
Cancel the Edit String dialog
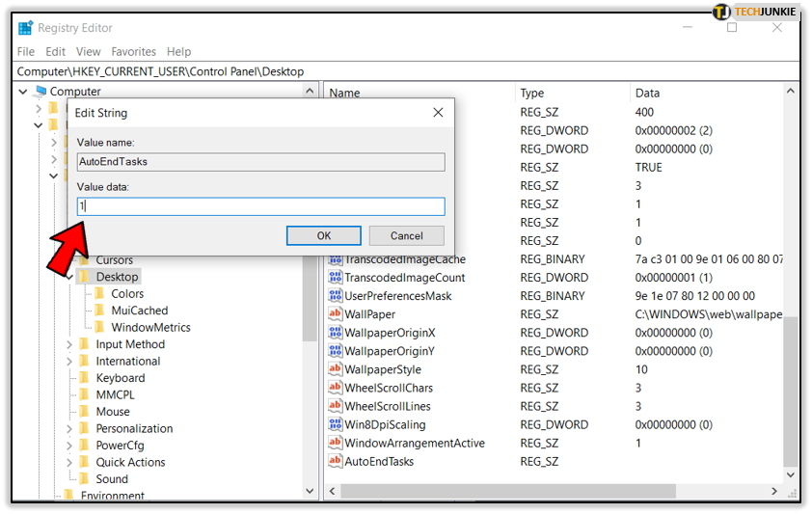[407, 235]
